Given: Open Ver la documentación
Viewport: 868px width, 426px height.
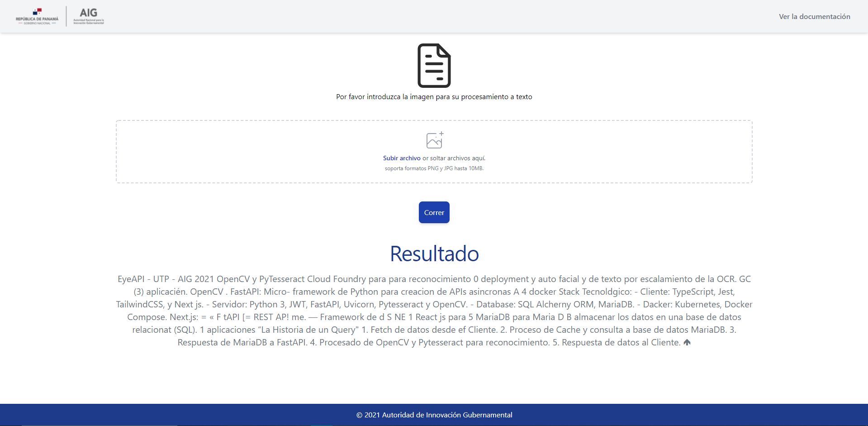Looking at the screenshot, I should point(814,16).
